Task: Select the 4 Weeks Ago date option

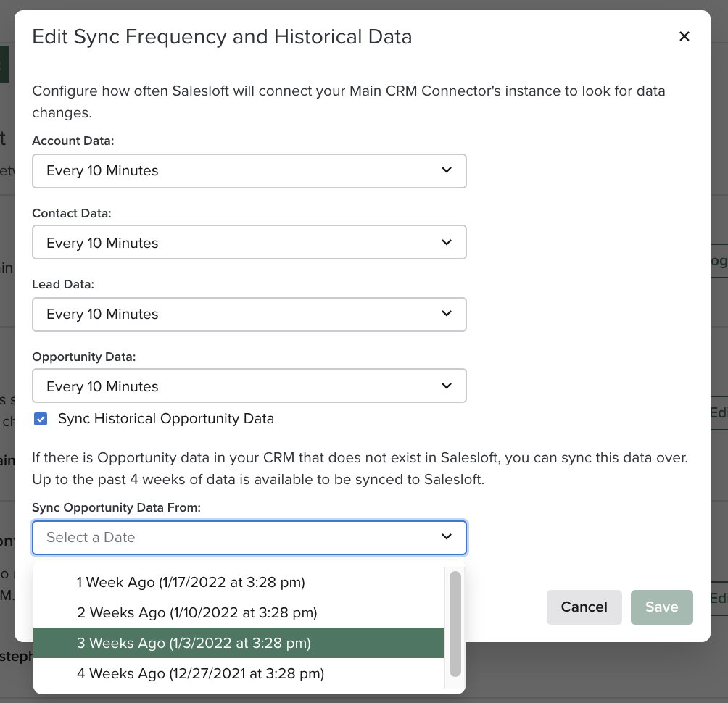Action: click(201, 673)
